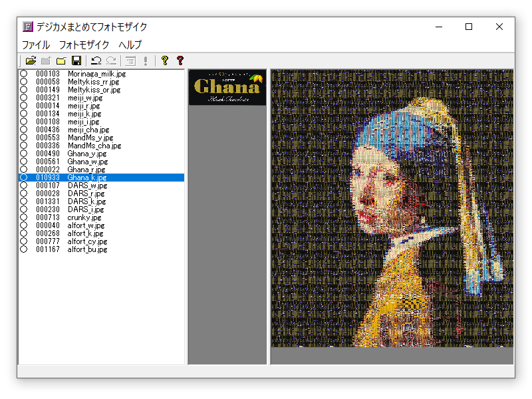Click the undo arrow icon
The width and height of the screenshot is (532, 399).
[96, 61]
